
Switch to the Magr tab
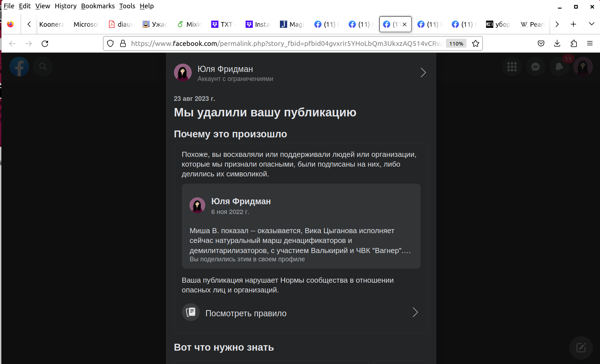pos(292,24)
